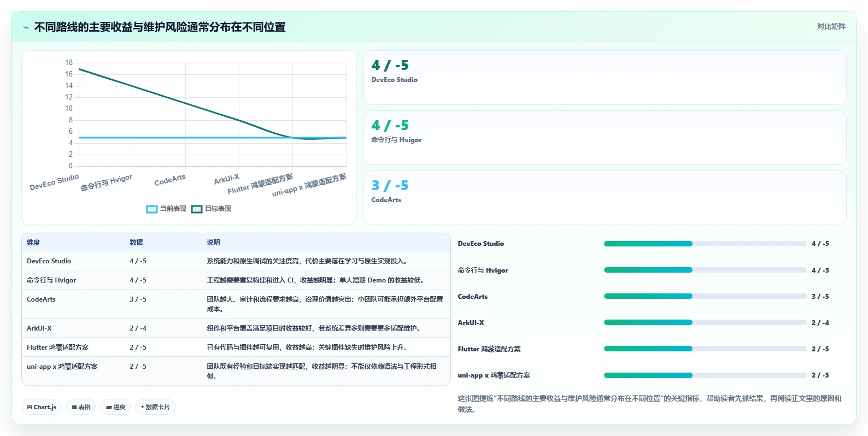Click the 数据卡片 tag
The width and height of the screenshot is (868, 436).
pyautogui.click(x=155, y=407)
